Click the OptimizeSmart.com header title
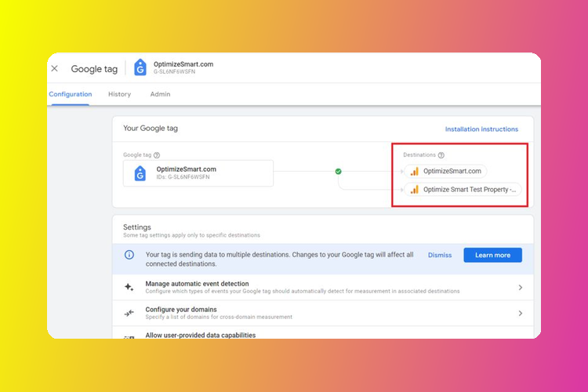The width and height of the screenshot is (588, 392). pos(183,64)
